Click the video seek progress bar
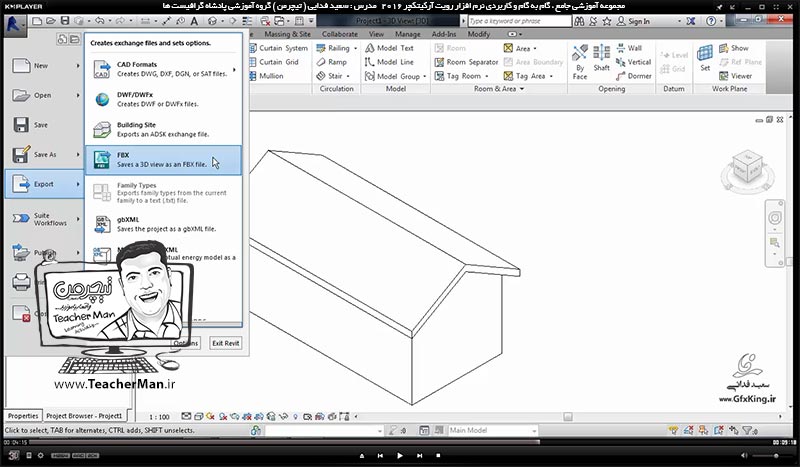Screen dimensions: 800x467 (400, 442)
